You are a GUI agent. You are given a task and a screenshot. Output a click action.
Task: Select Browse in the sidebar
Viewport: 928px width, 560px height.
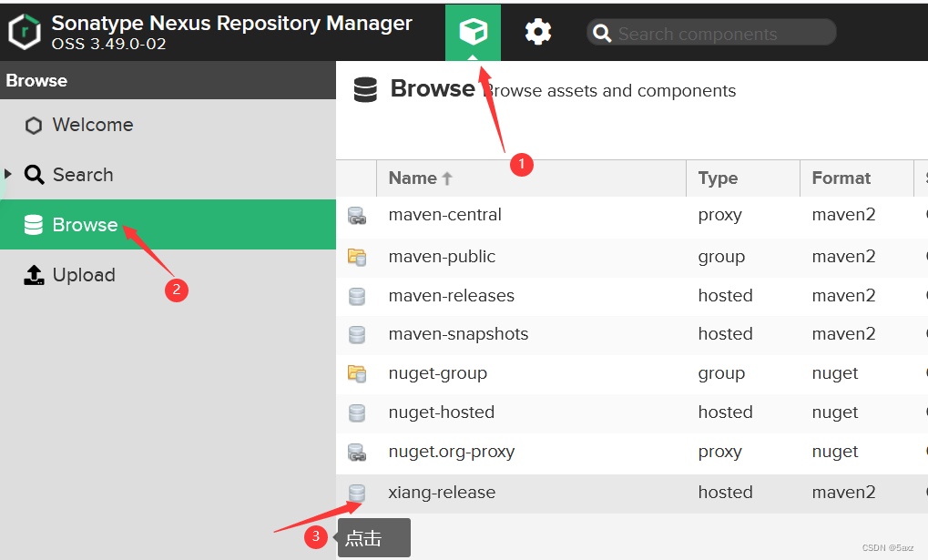pyautogui.click(x=168, y=224)
